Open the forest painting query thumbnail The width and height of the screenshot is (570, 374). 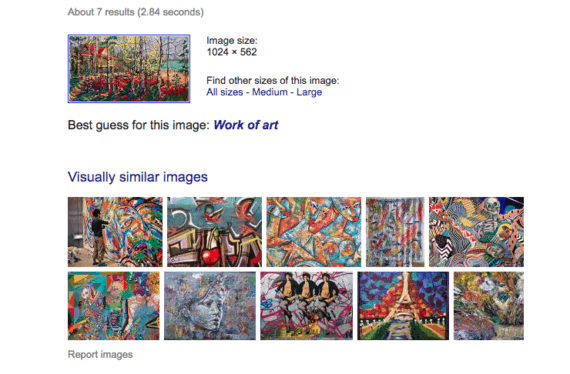click(129, 68)
